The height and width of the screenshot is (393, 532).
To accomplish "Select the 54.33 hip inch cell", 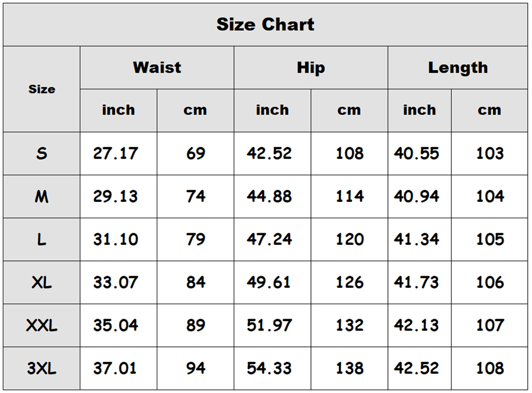I will tap(273, 368).
